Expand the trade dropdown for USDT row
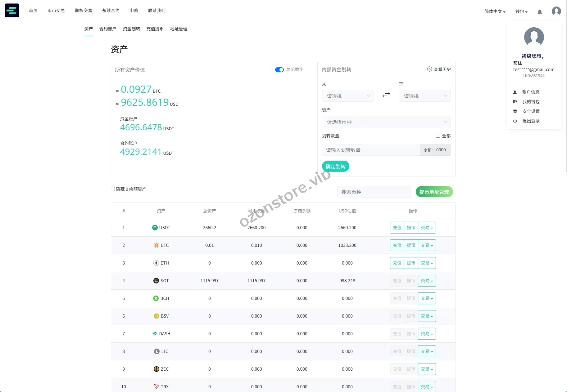This screenshot has width=567, height=392. click(427, 228)
